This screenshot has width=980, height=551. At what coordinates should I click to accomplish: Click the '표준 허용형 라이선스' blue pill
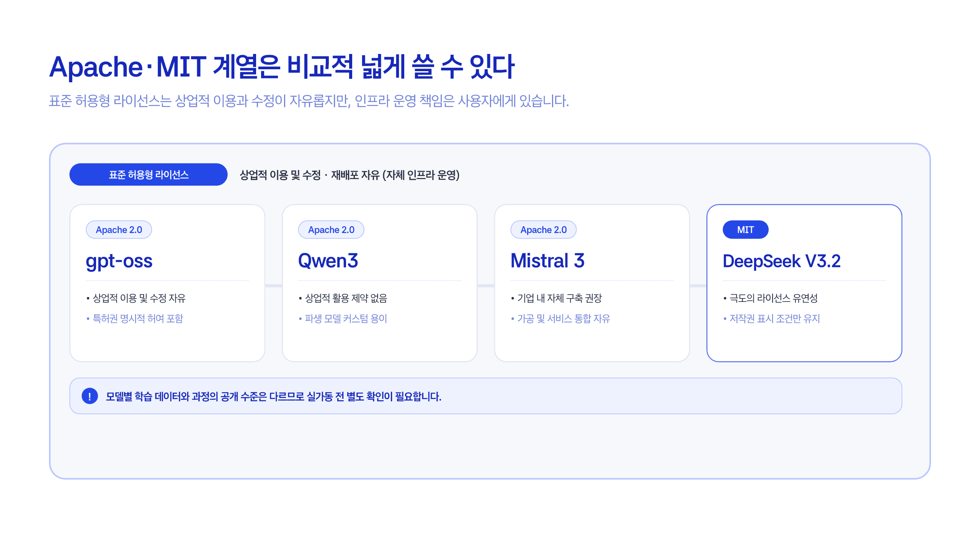click(149, 175)
